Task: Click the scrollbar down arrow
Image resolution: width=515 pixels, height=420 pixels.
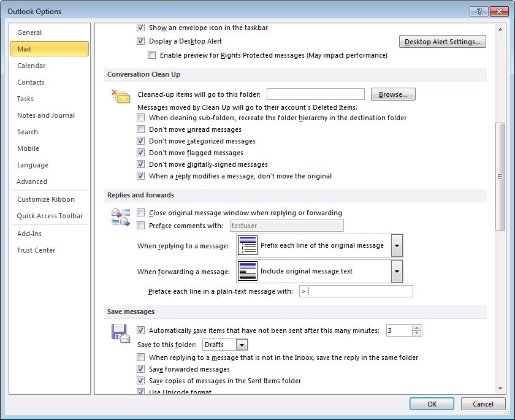Action: pyautogui.click(x=500, y=389)
